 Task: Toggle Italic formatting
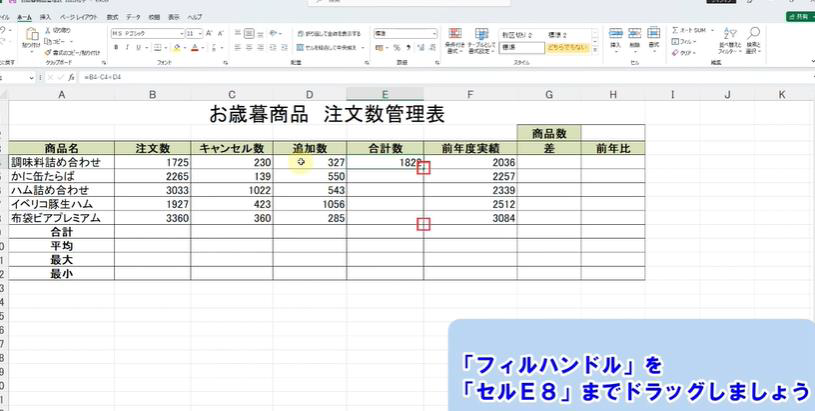coord(125,46)
